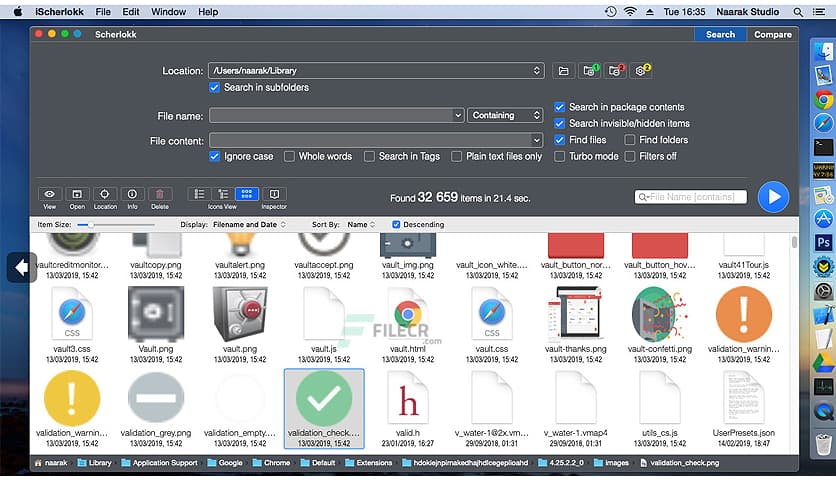Expand the File name history dropdown
Screen dimensions: 836x484
pos(457,116)
